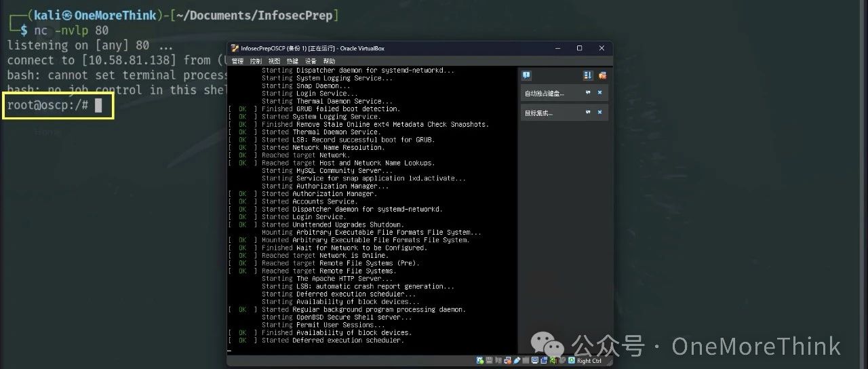
Task: Click the audio status icon
Action: click(498, 361)
